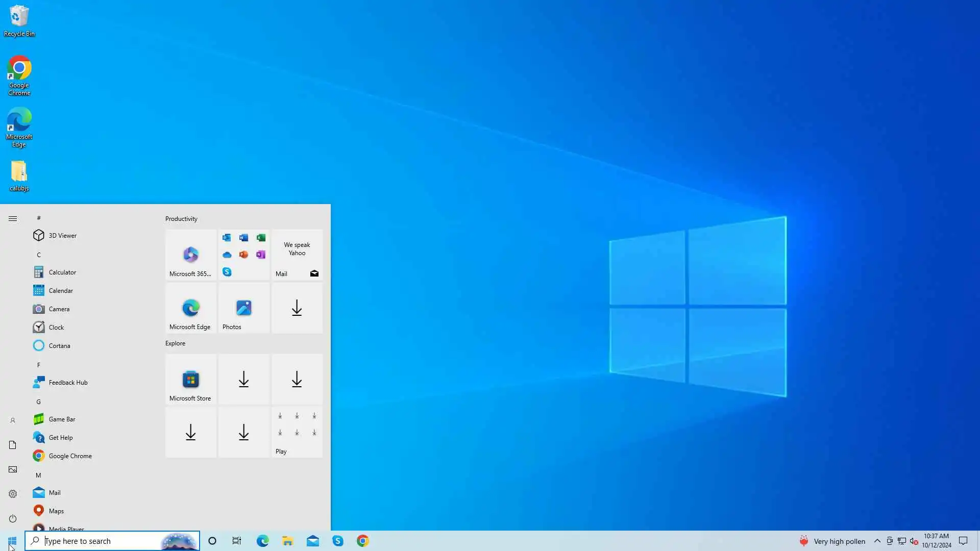Launch Calculator from Start menu
Screen dimensions: 980x551
coord(62,272)
